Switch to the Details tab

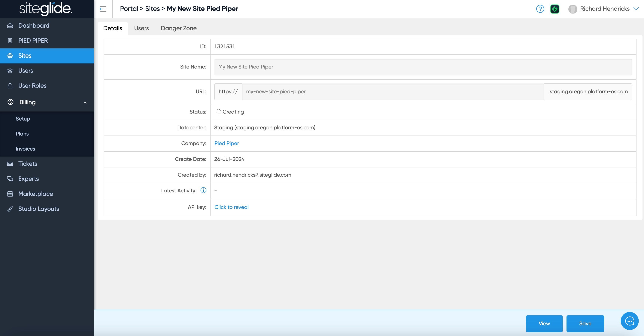point(113,28)
